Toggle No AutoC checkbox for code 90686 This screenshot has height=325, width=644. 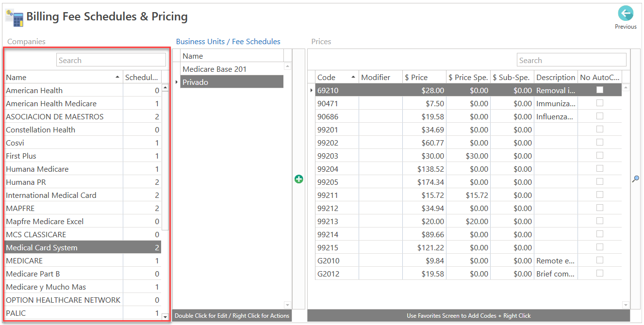(600, 116)
